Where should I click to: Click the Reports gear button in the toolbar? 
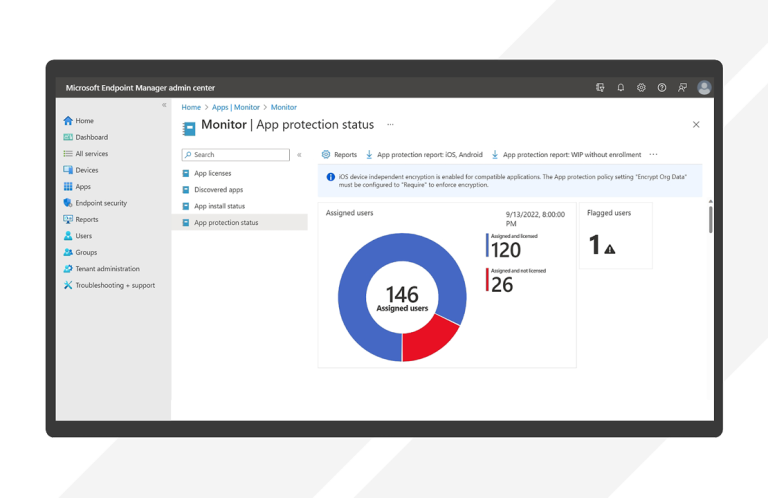[x=339, y=155]
